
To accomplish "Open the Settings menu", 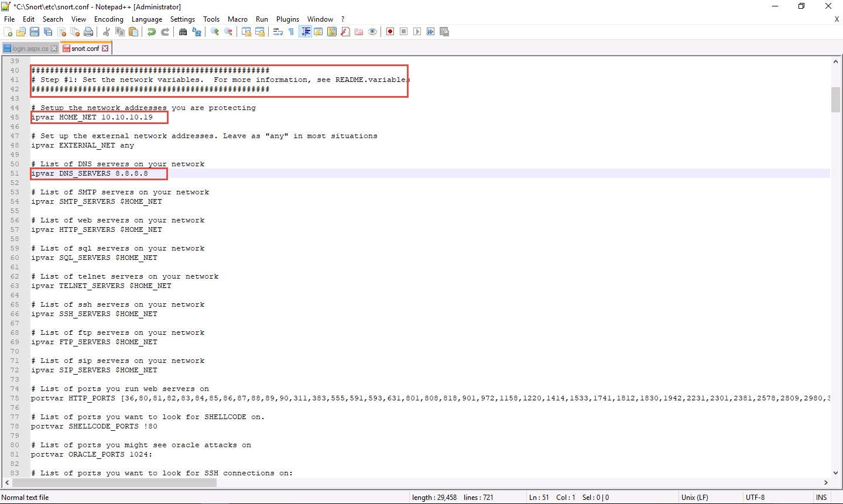I will (x=183, y=19).
